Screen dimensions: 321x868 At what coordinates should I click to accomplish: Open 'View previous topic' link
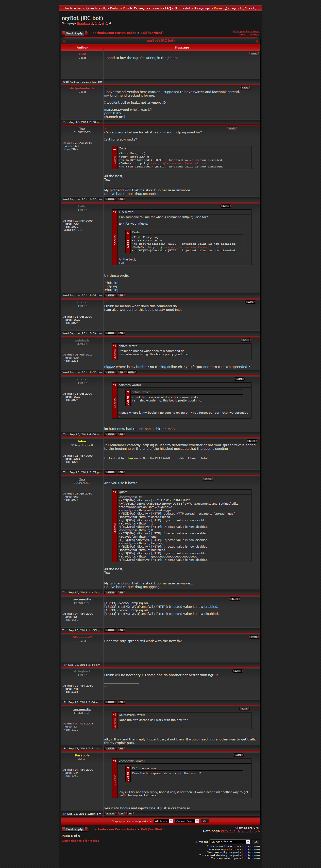pos(246,31)
